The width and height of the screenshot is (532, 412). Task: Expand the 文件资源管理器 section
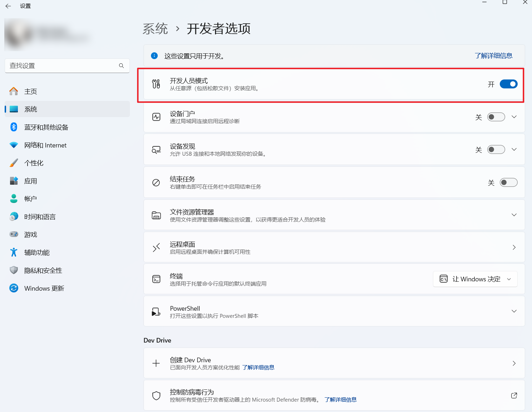514,215
